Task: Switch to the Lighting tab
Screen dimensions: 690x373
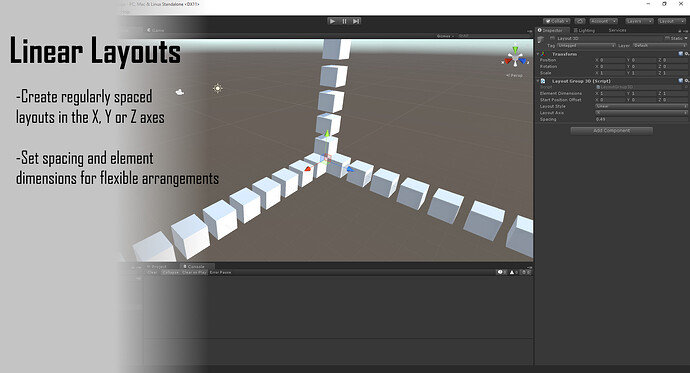Action: [x=584, y=30]
